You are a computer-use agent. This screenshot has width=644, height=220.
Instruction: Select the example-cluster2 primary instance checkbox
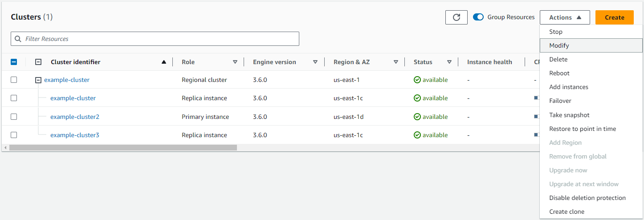14,117
